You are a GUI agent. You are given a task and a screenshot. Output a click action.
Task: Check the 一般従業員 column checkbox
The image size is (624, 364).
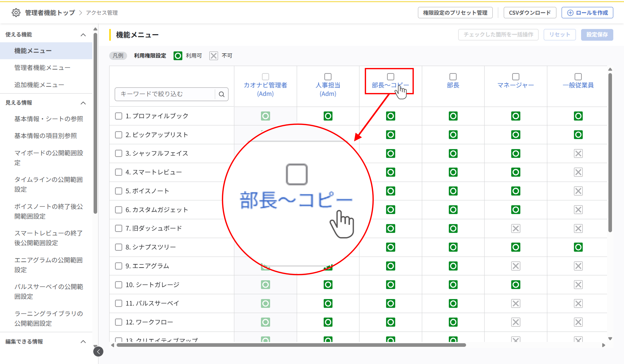tap(578, 77)
